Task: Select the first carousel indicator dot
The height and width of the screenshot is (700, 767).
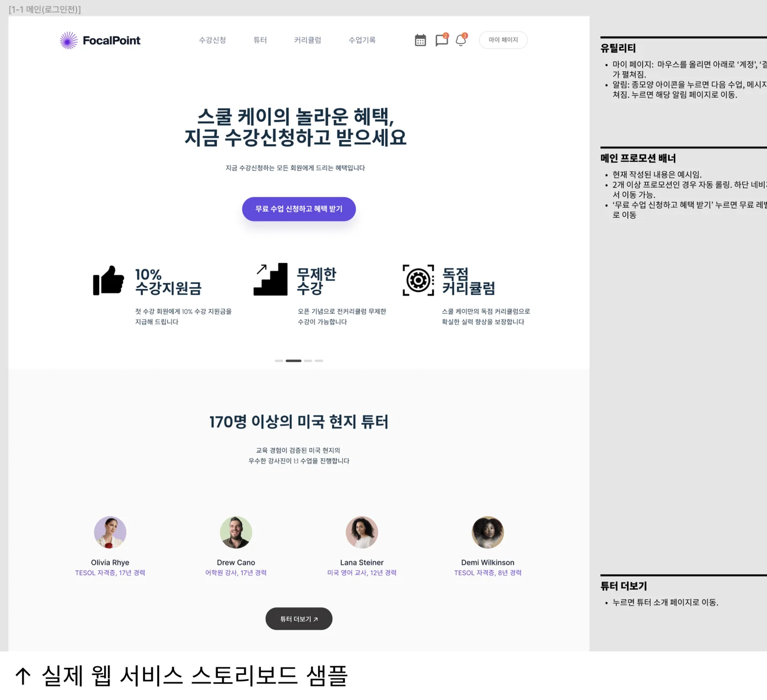Action: (x=279, y=360)
